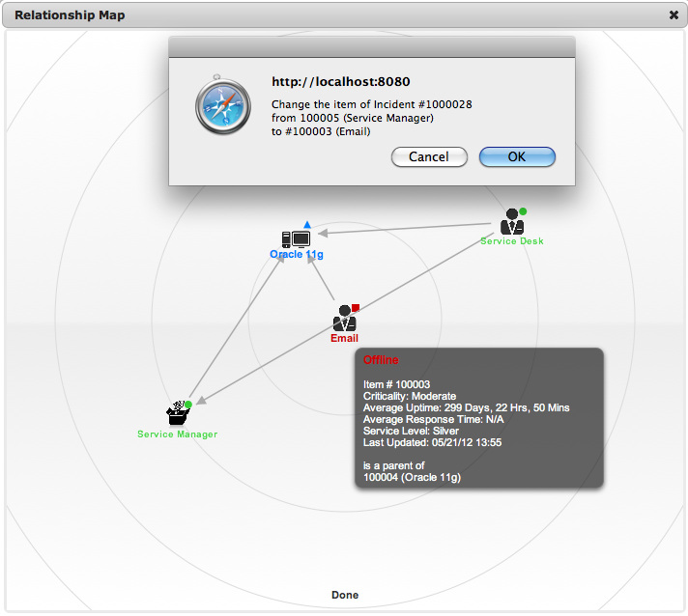Click the Relationship Map title text
The width and height of the screenshot is (688, 616).
70,14
